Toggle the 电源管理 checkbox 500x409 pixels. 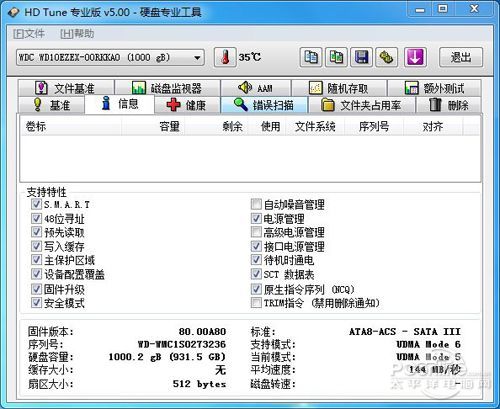256,219
